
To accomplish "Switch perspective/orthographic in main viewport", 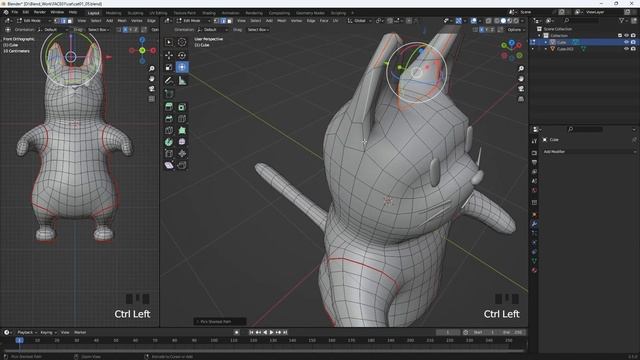I will [521, 99].
